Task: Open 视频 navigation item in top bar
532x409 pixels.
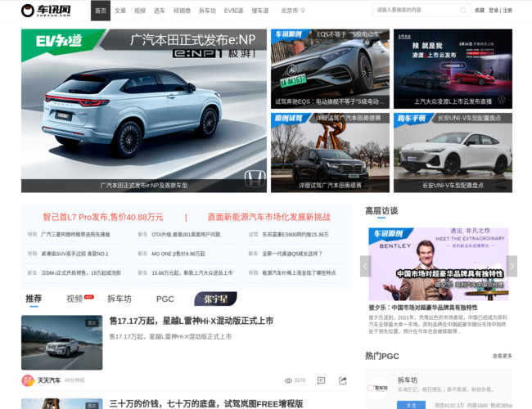Action: tap(140, 11)
